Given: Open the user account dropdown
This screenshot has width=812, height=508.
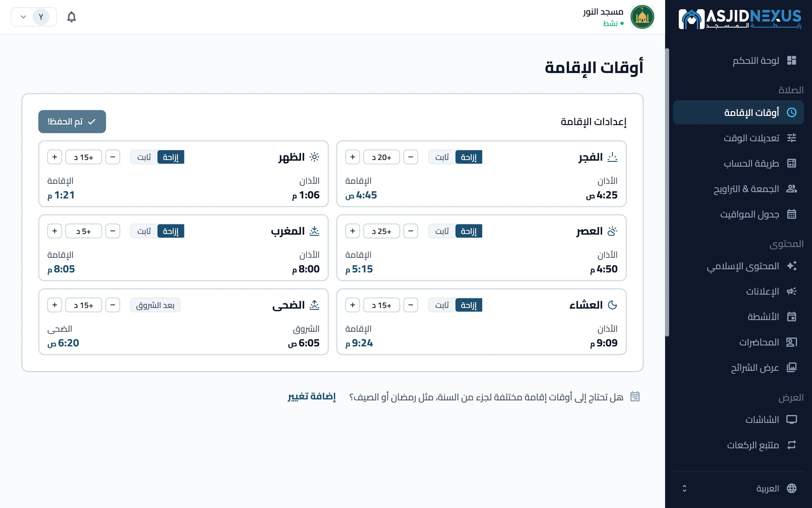Looking at the screenshot, I should pos(34,17).
